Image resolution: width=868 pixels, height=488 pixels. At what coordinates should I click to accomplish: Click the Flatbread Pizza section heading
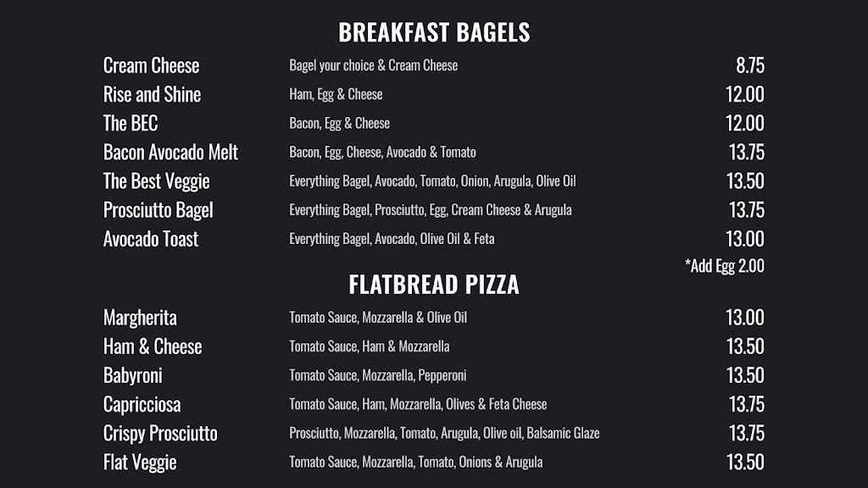(x=434, y=285)
